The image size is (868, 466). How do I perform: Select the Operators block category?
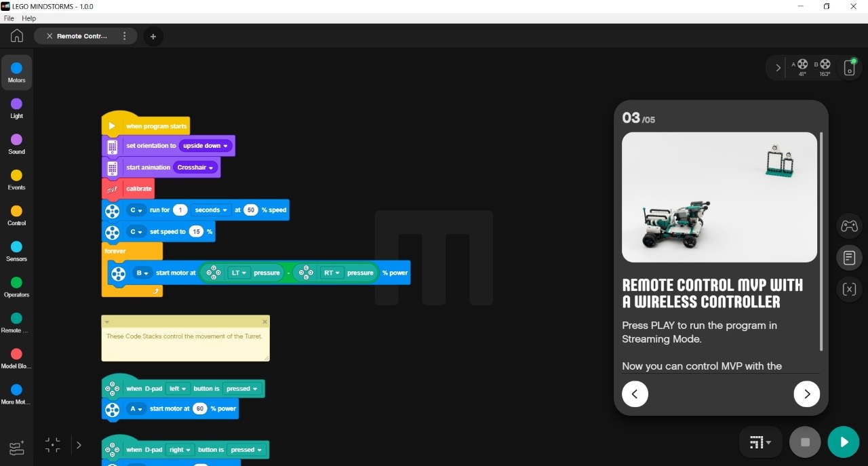tap(16, 287)
